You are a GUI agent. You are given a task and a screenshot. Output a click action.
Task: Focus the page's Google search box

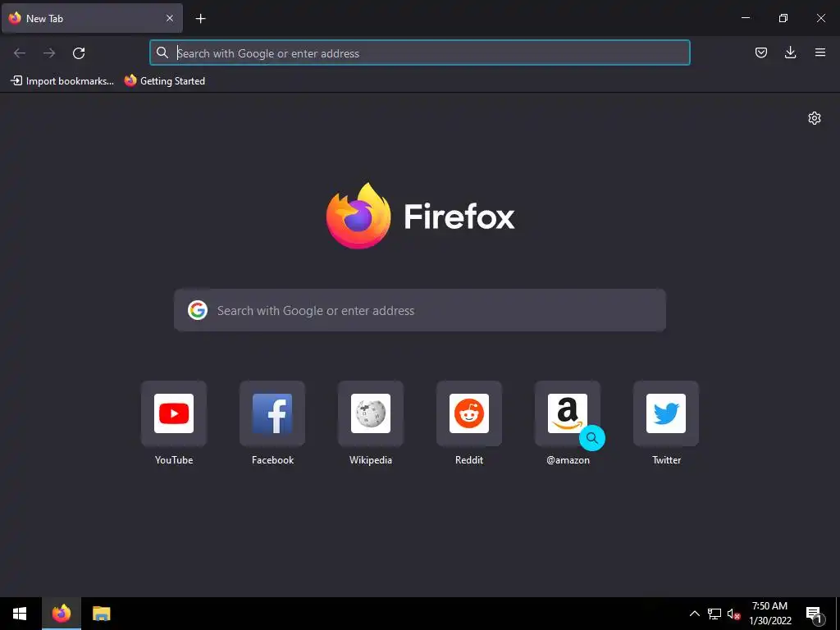tap(420, 310)
